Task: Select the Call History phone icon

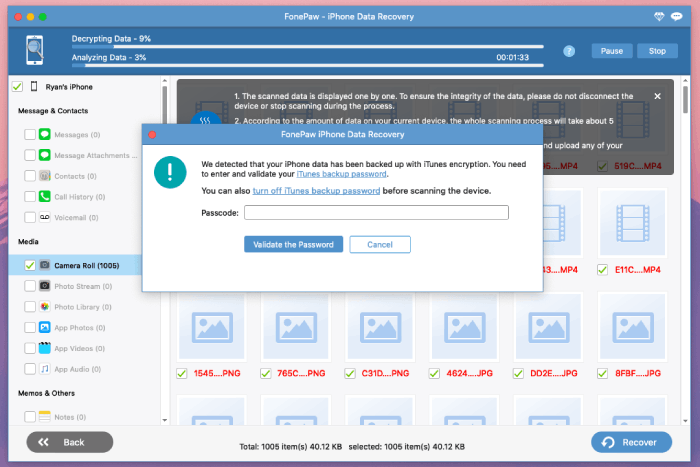Action: click(x=45, y=196)
